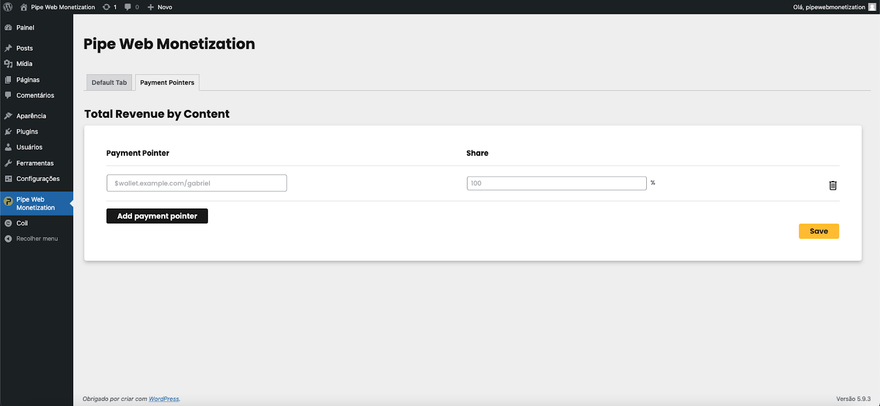Go to Painel dashboard in sidebar

coord(25,27)
